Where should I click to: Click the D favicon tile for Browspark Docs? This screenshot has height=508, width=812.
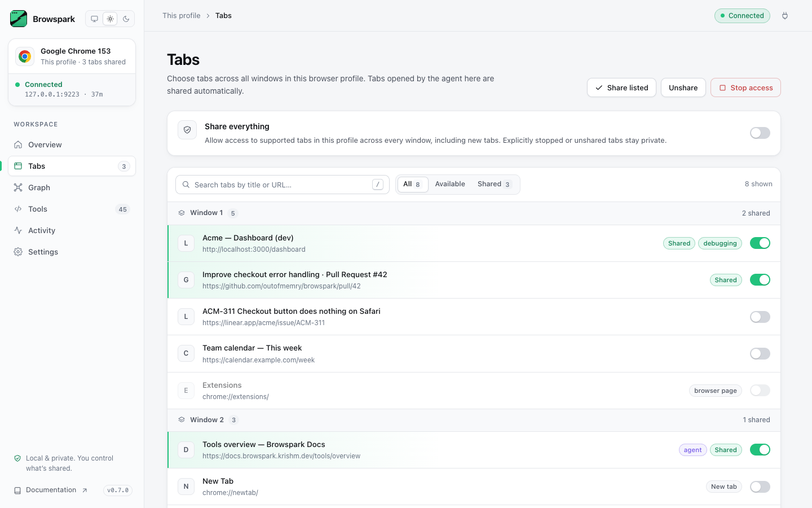point(186,450)
